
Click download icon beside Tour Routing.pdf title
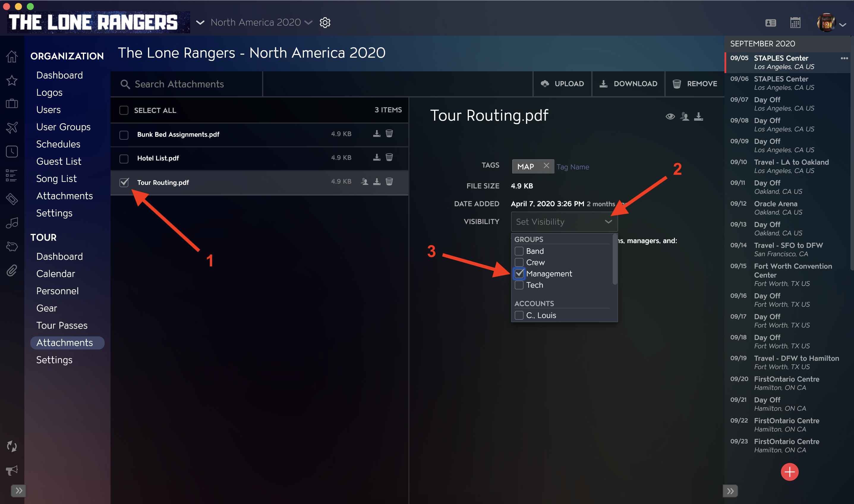(699, 116)
